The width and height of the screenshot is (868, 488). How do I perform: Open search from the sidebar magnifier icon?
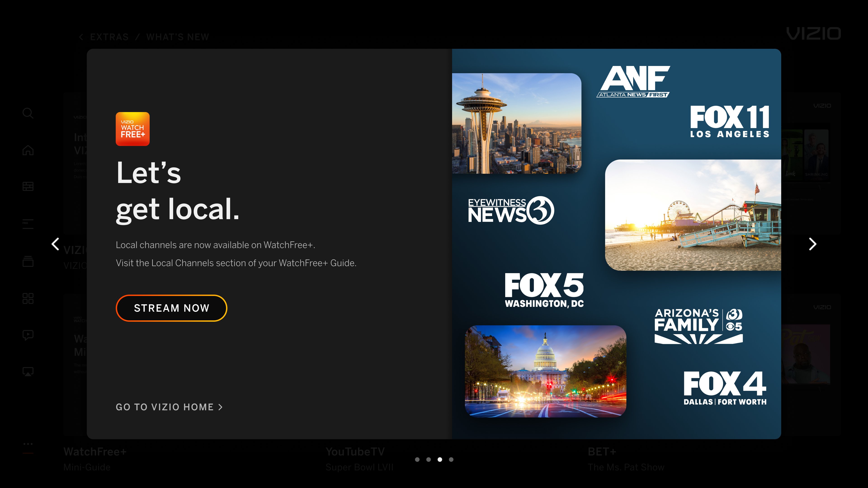(28, 113)
